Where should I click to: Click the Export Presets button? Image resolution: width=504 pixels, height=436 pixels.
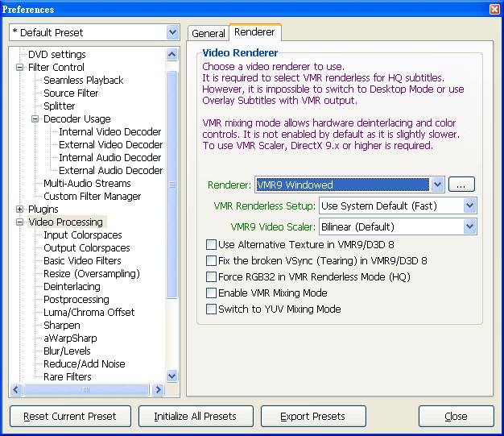click(x=313, y=417)
